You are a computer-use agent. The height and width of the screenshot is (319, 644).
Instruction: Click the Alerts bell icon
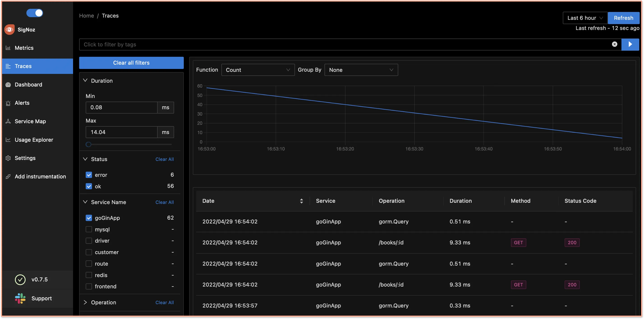click(8, 103)
